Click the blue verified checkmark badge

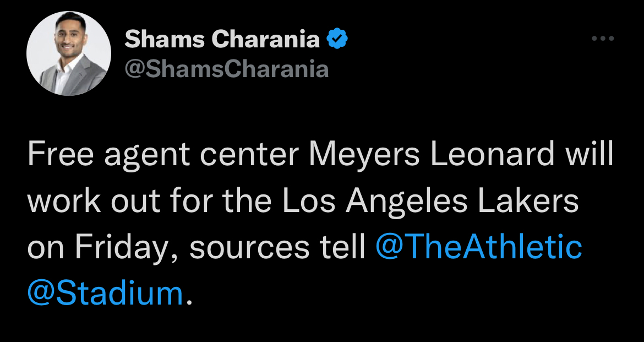click(x=337, y=38)
